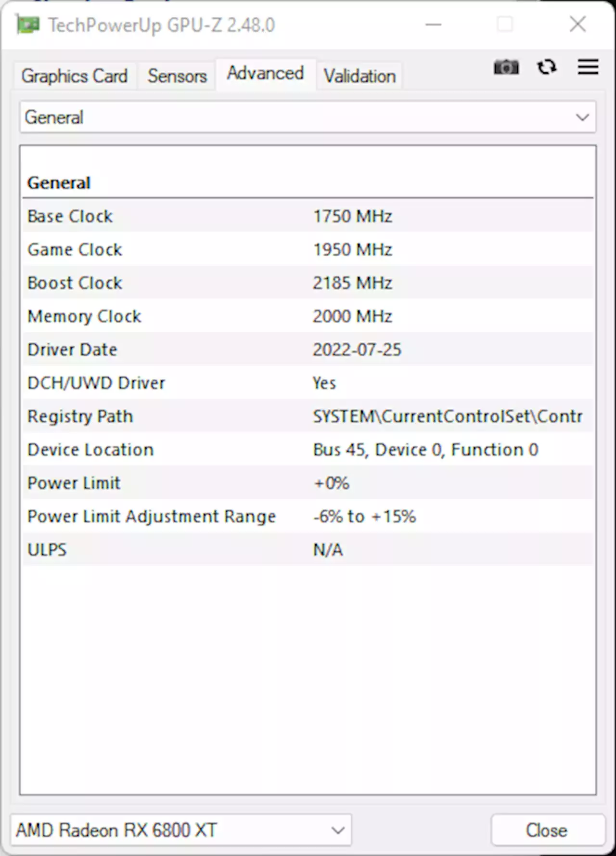The image size is (616, 856).
Task: Click the Yes value for DCH/UWD Driver
Action: click(x=324, y=383)
